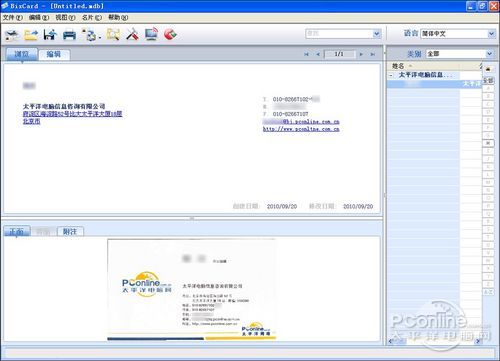The image size is (500, 361).
Task: Print using the printer icon
Action: (x=69, y=35)
